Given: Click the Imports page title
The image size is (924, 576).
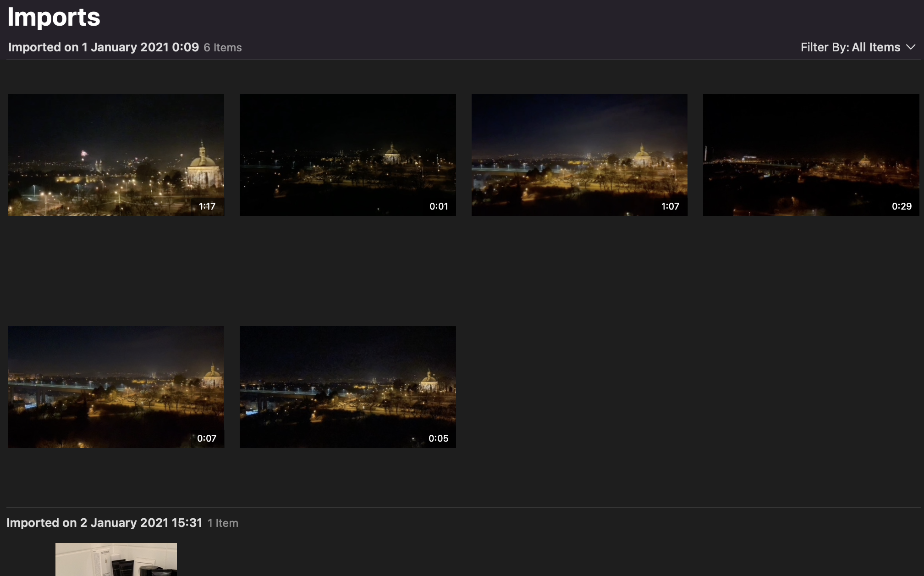Looking at the screenshot, I should 54,17.
